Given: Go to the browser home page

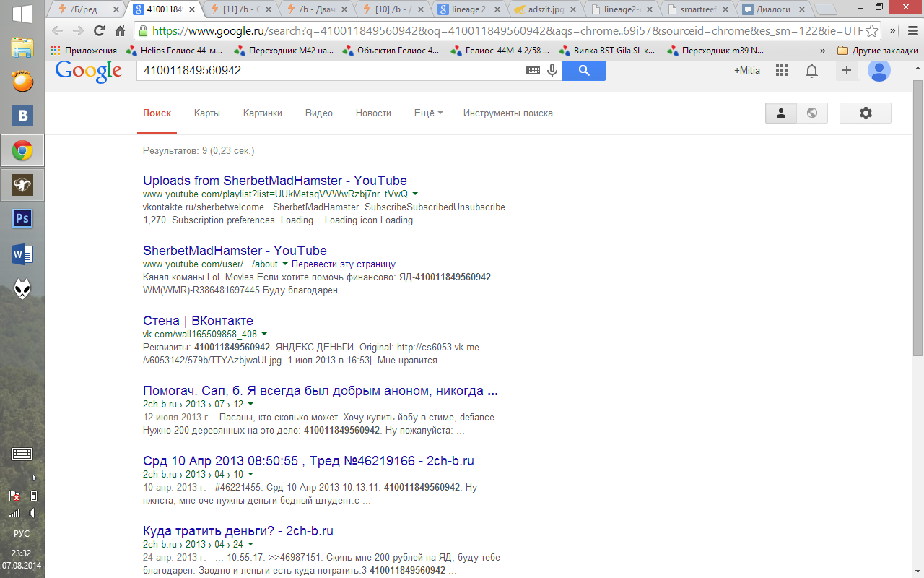Looking at the screenshot, I should click(120, 30).
